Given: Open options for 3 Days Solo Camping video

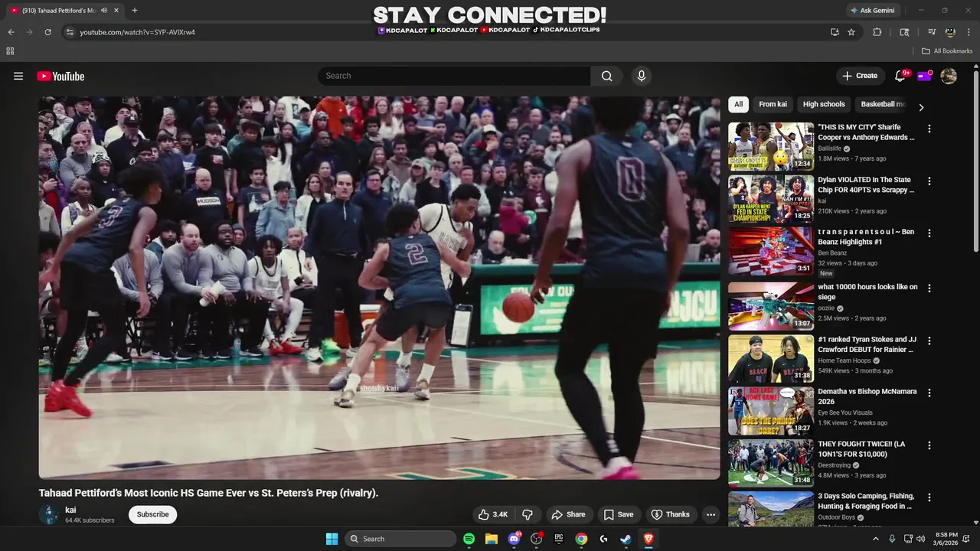Looking at the screenshot, I should tap(929, 497).
